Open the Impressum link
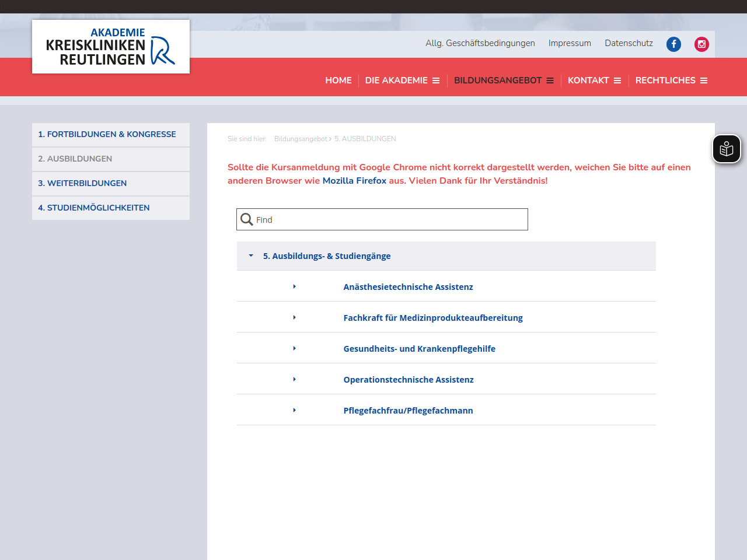747x560 pixels. point(570,43)
